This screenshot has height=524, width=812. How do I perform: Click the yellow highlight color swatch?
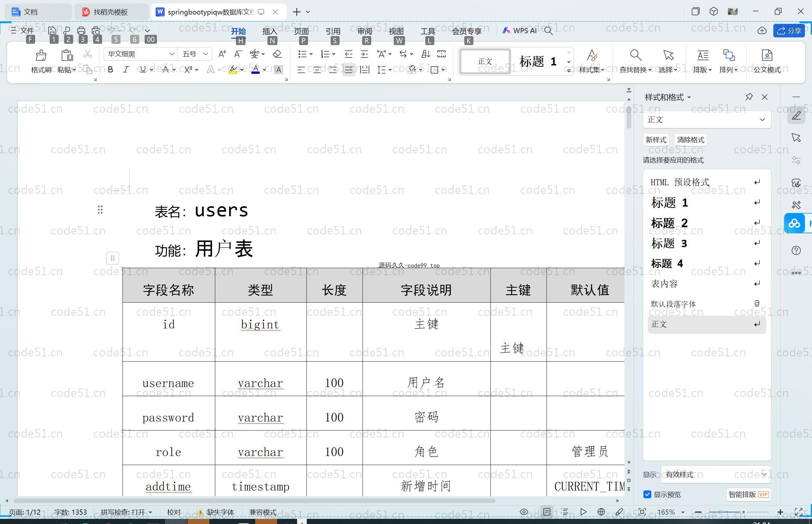tap(233, 69)
